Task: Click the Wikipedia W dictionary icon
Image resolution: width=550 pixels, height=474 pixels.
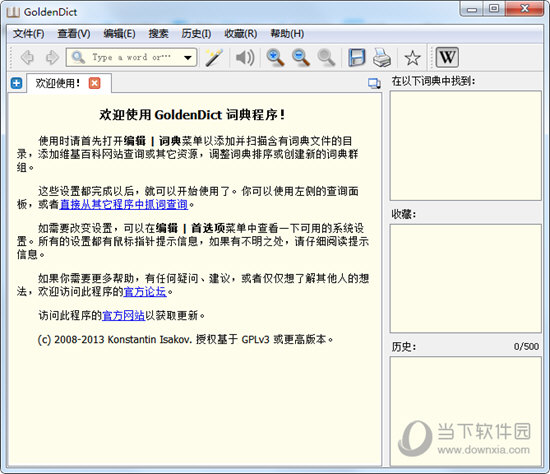Action: [x=447, y=57]
